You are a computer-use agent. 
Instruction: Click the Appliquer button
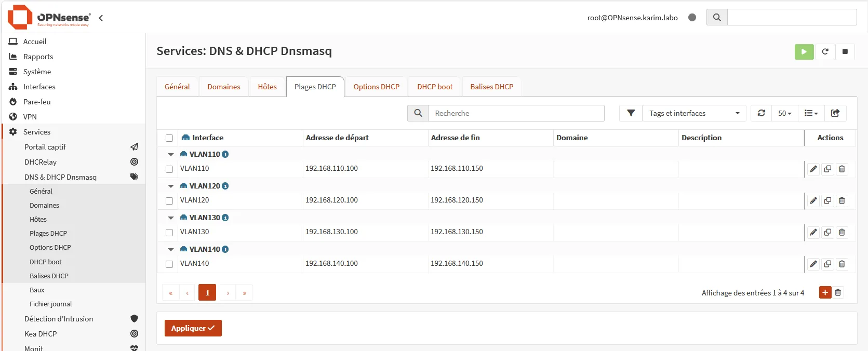(x=193, y=328)
